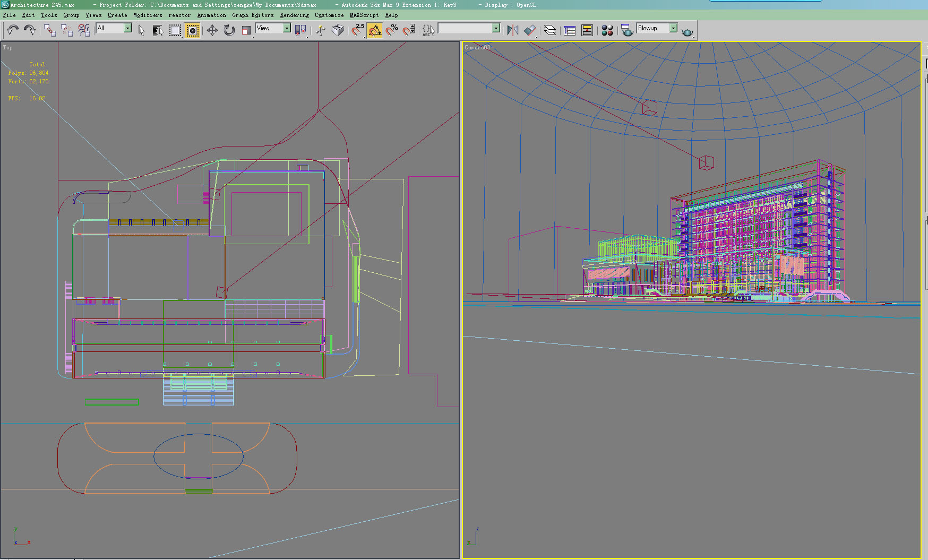928x560 pixels.
Task: Activate the Select and Manipulate tool
Action: [321, 30]
